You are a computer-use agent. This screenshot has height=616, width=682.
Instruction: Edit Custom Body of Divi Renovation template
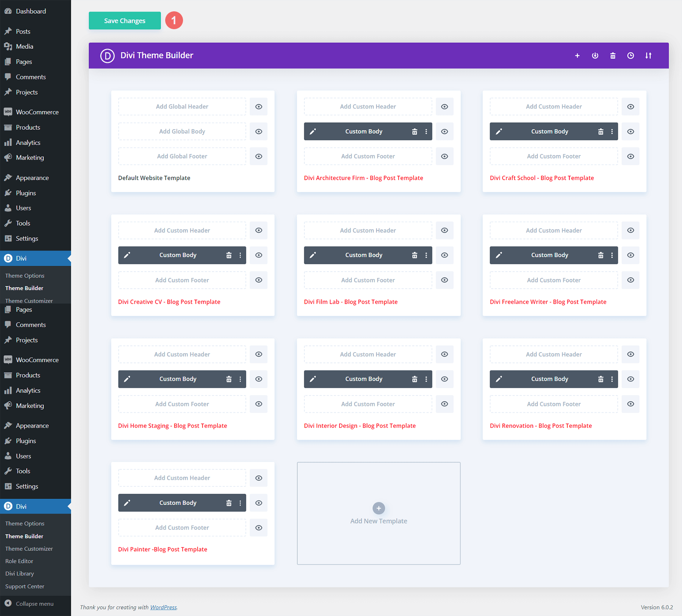coord(499,379)
